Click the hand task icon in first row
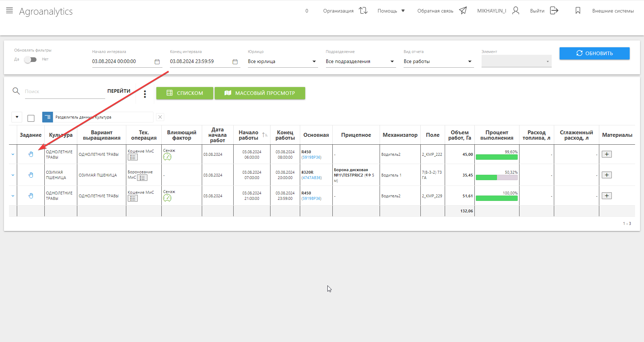This screenshot has height=342, width=644. tap(31, 154)
